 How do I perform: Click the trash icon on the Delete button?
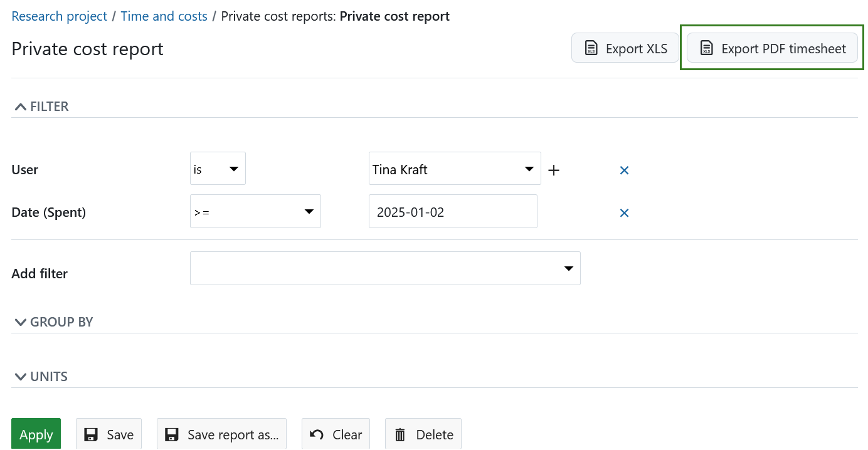tap(400, 434)
